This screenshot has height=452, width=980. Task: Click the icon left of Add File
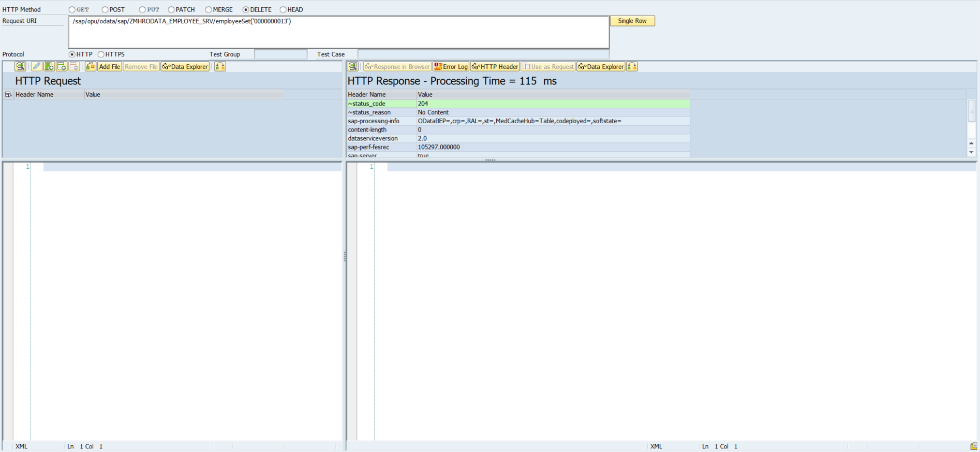click(x=91, y=66)
